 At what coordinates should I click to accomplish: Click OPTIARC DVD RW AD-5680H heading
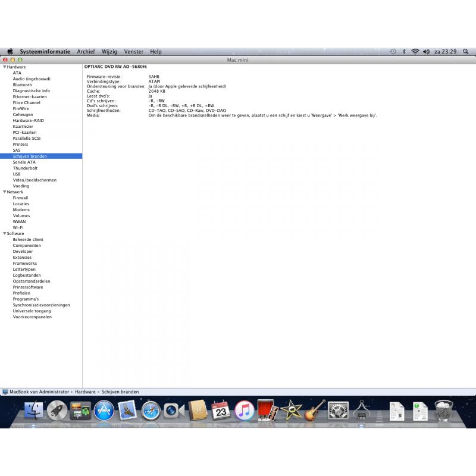point(115,67)
